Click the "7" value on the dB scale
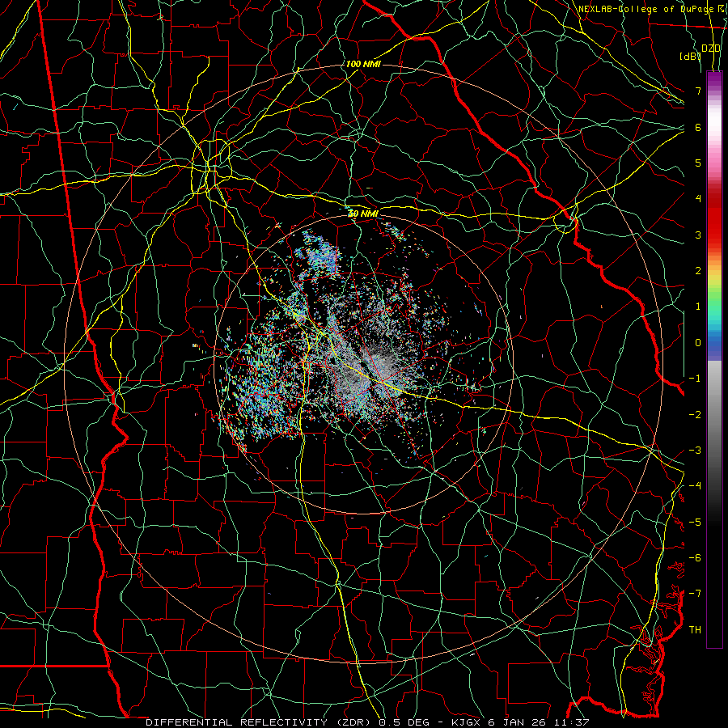Viewport: 728px width, 728px height. [698, 91]
